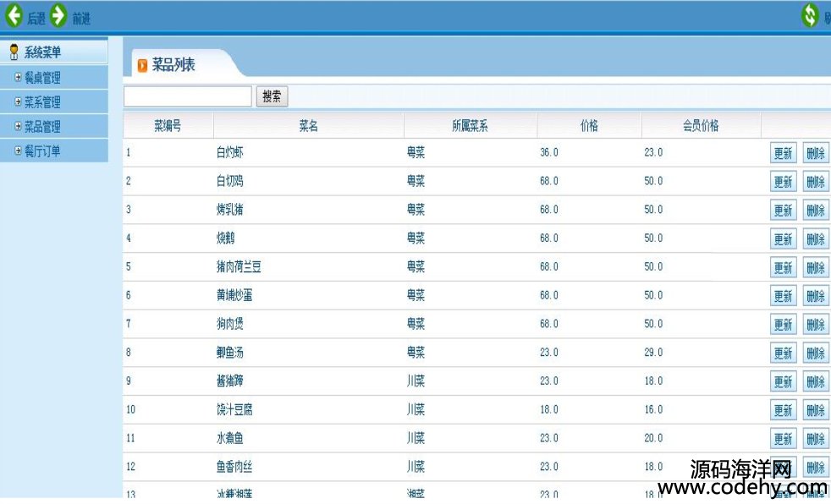Click 更新 for 猪肉荷兰豆
This screenshot has width=831, height=504.
point(784,267)
